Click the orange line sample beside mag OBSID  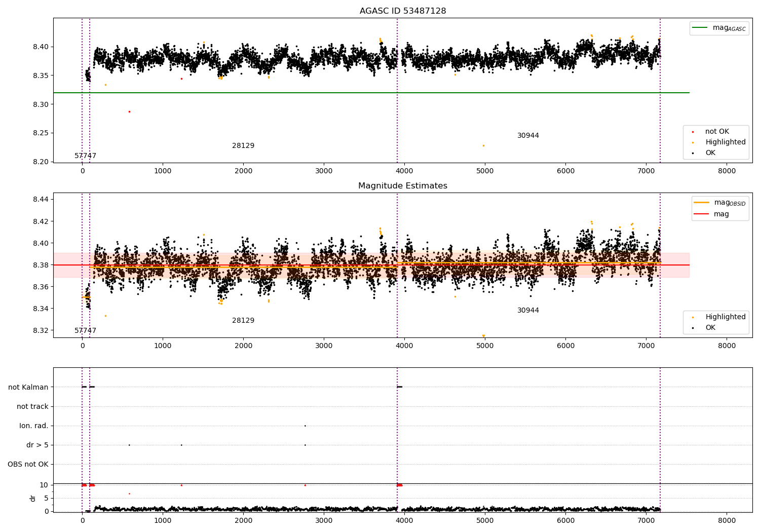point(702,203)
